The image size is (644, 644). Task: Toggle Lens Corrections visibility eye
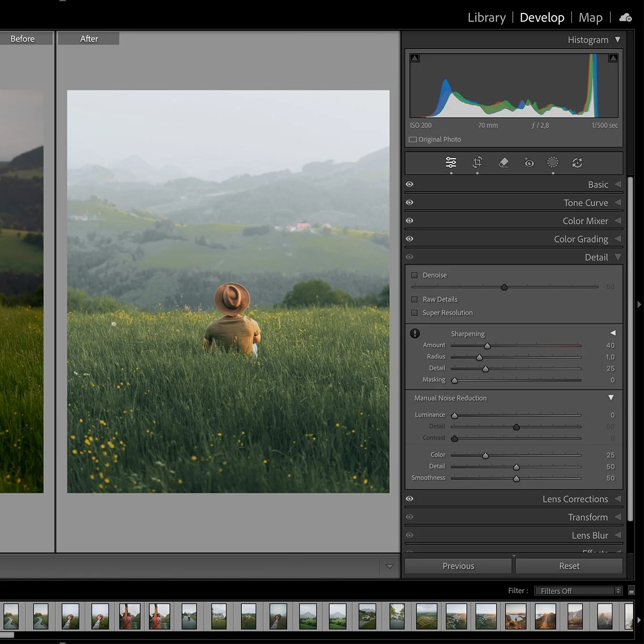409,499
